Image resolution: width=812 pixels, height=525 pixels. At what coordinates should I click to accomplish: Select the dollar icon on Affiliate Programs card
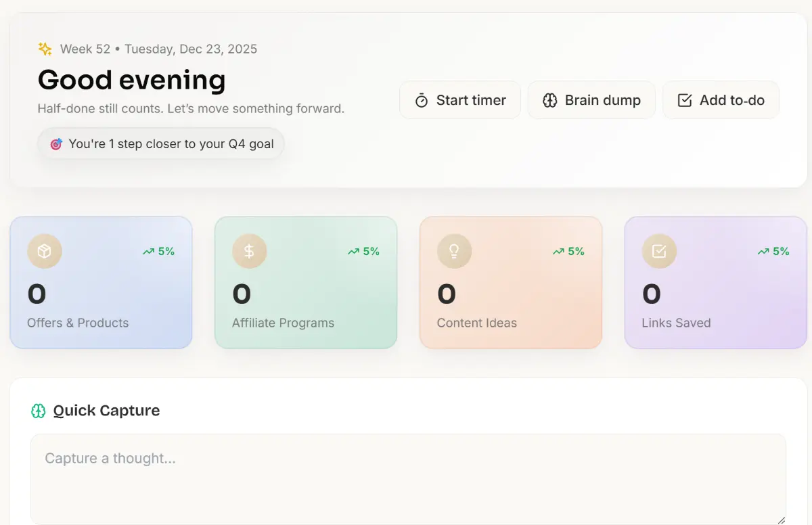pyautogui.click(x=248, y=251)
